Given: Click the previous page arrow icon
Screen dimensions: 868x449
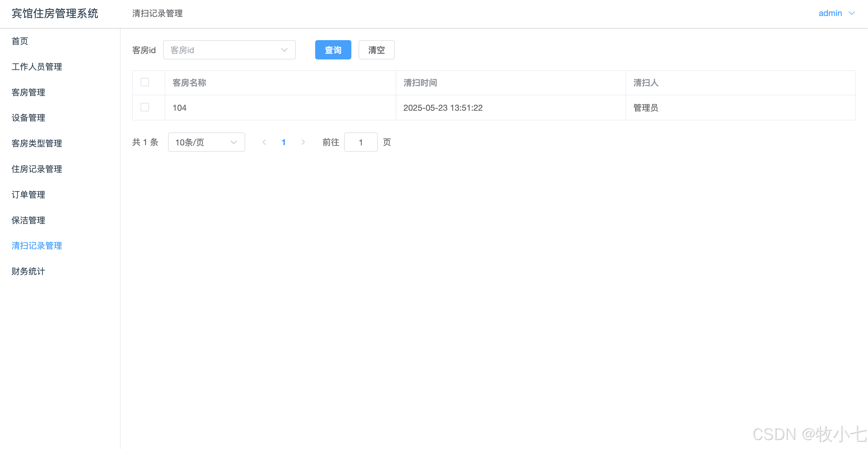Looking at the screenshot, I should [264, 142].
